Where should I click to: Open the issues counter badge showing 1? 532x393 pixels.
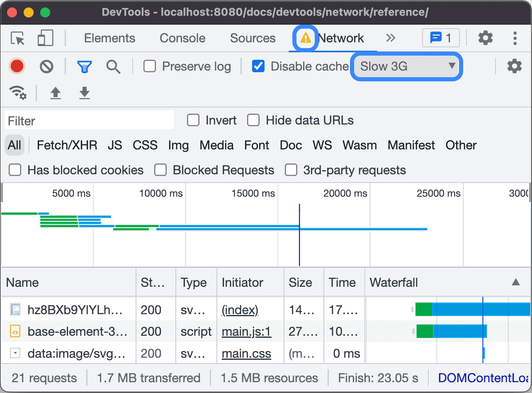[441, 38]
